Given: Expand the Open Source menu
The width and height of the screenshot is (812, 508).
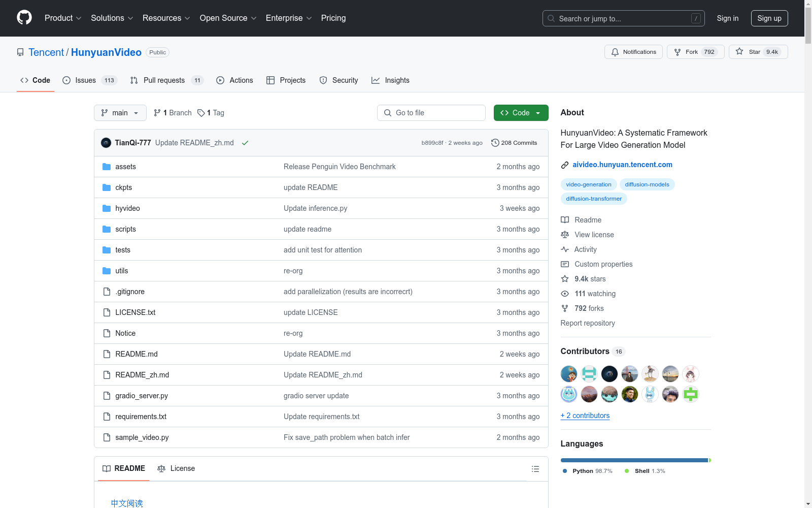Looking at the screenshot, I should [x=228, y=18].
